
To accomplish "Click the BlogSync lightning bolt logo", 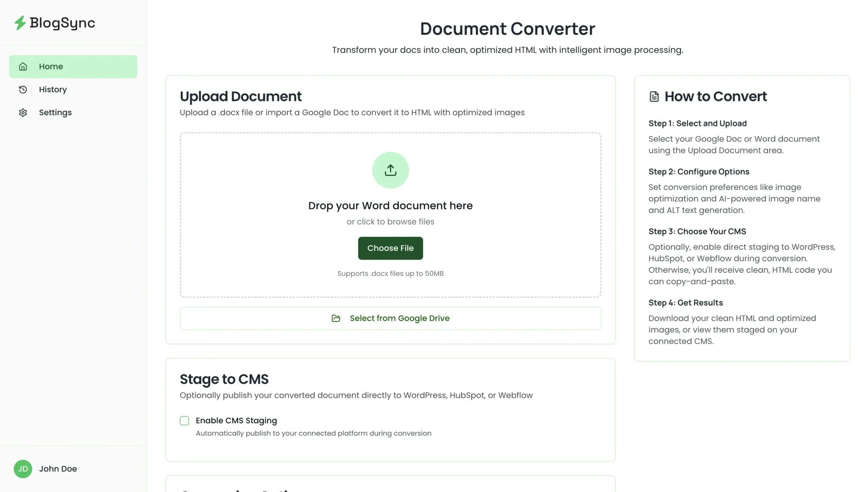I will [20, 23].
